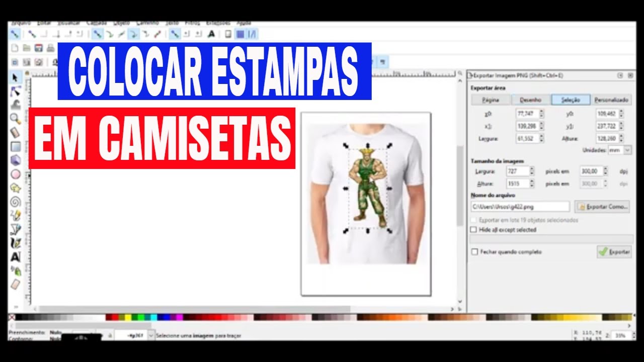Image resolution: width=644 pixels, height=362 pixels.
Task: Click the image Largura 727 stepper
Action: point(532,171)
